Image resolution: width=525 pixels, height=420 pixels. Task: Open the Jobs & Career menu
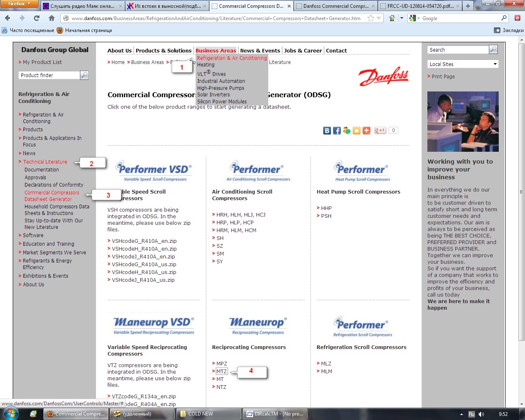pos(303,50)
